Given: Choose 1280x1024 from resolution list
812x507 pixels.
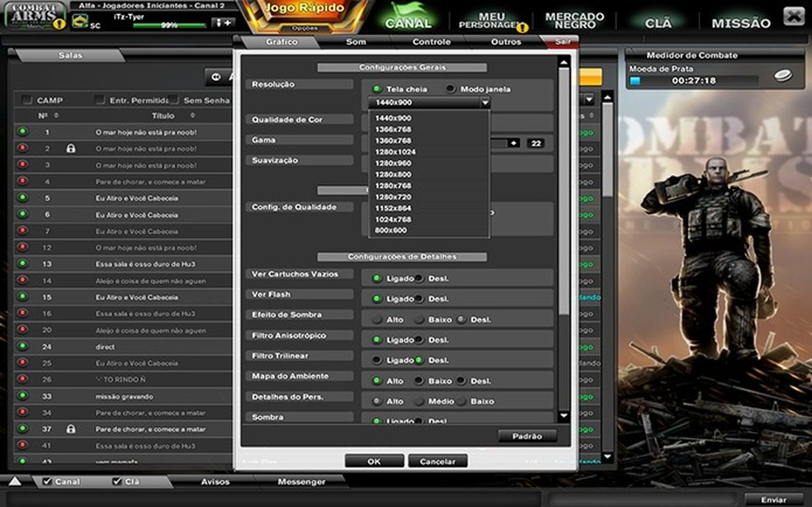Looking at the screenshot, I should pyautogui.click(x=394, y=152).
